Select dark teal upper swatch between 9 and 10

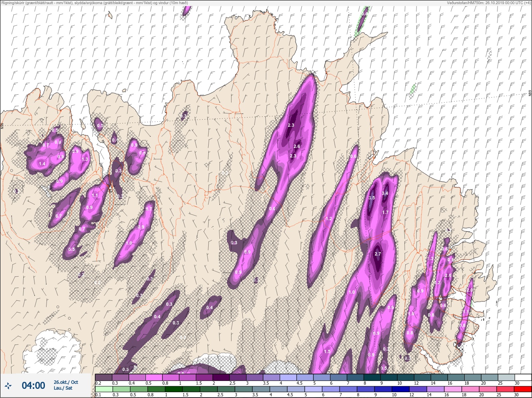(389, 377)
